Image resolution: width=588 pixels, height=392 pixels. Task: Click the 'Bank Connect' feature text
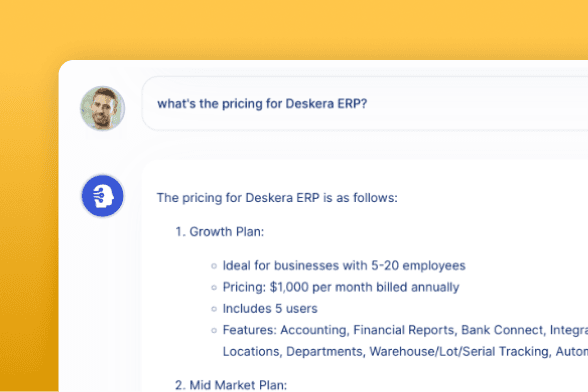click(x=502, y=330)
